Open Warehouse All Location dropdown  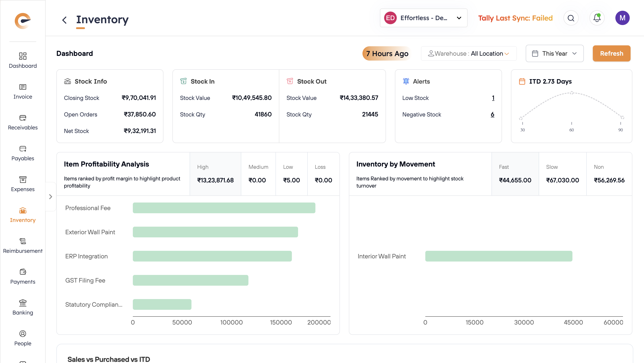pos(468,53)
